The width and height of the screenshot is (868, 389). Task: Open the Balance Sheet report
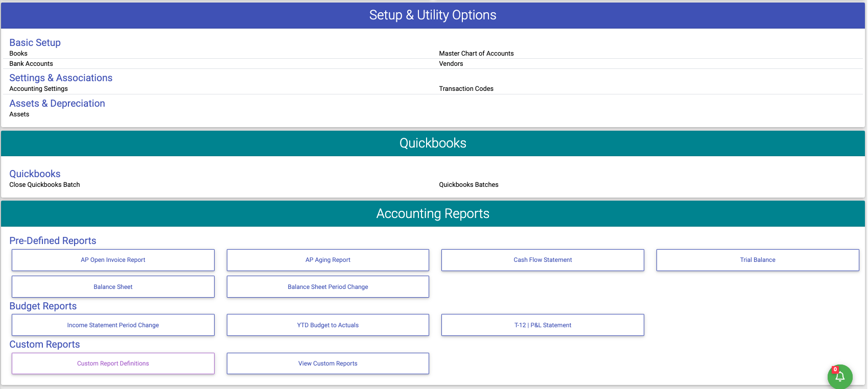point(113,287)
